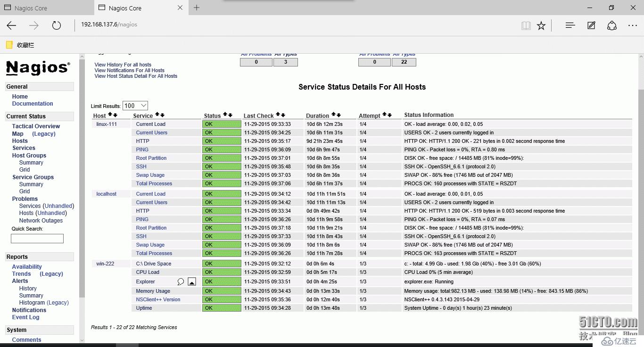Select the active Nagios Core tab
The width and height of the screenshot is (644, 347).
[x=140, y=8]
